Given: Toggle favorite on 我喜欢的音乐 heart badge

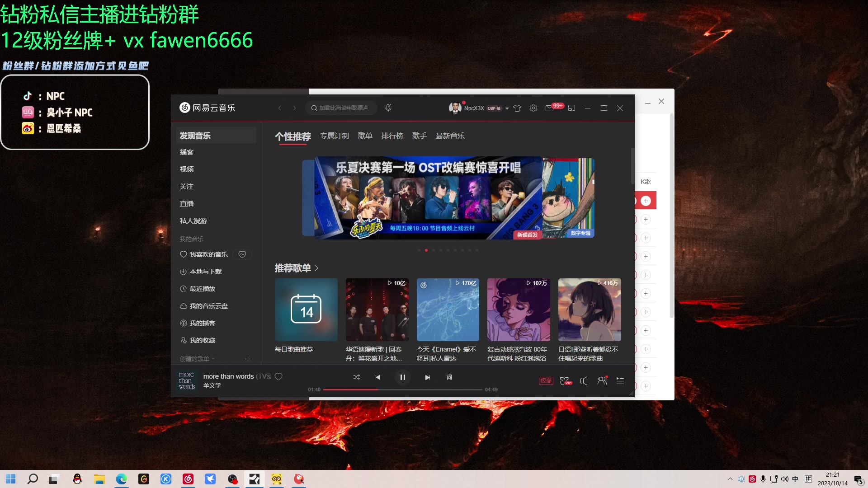Looking at the screenshot, I should [242, 254].
